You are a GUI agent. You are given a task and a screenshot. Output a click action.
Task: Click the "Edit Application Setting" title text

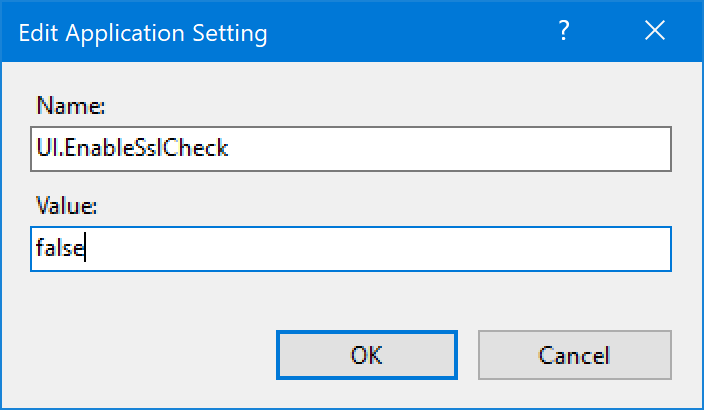(x=143, y=33)
